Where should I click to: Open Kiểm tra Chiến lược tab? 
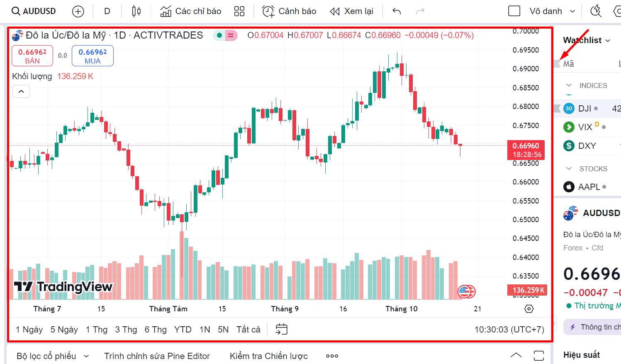click(269, 356)
